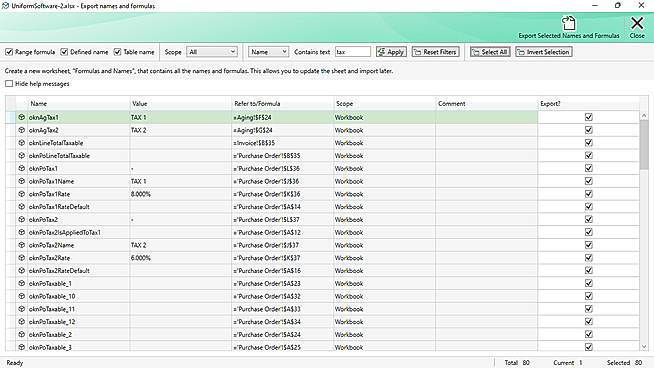This screenshot has height=368, width=654.
Task: Click the icon beside oknAgTax2
Action: point(22,130)
